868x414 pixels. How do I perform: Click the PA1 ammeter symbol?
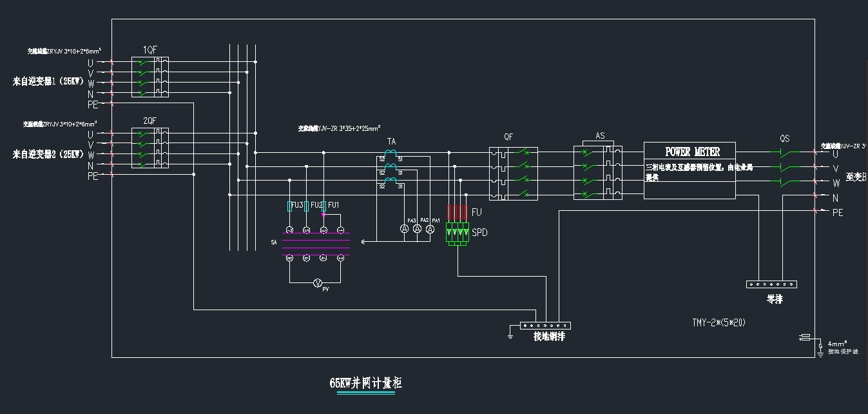430,230
